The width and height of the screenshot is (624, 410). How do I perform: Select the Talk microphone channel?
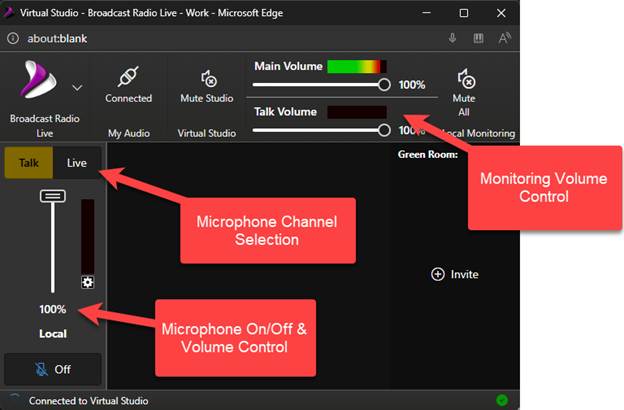click(29, 163)
